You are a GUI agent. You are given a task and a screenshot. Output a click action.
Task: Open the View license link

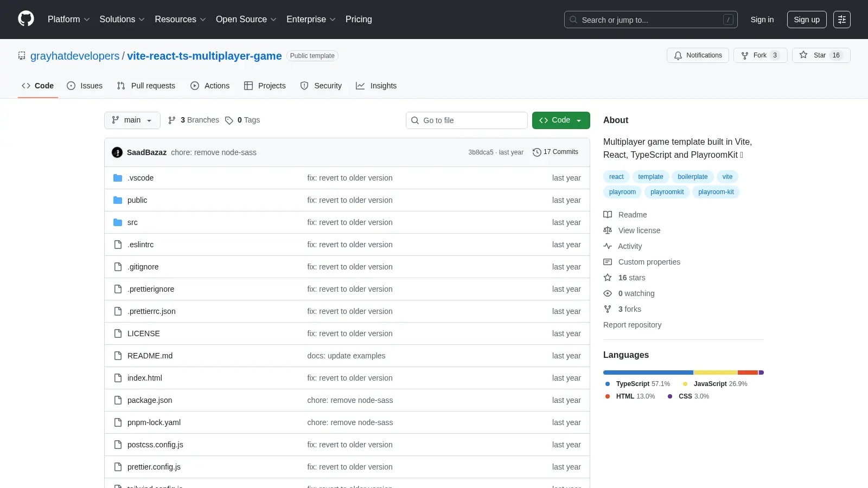[x=632, y=230]
